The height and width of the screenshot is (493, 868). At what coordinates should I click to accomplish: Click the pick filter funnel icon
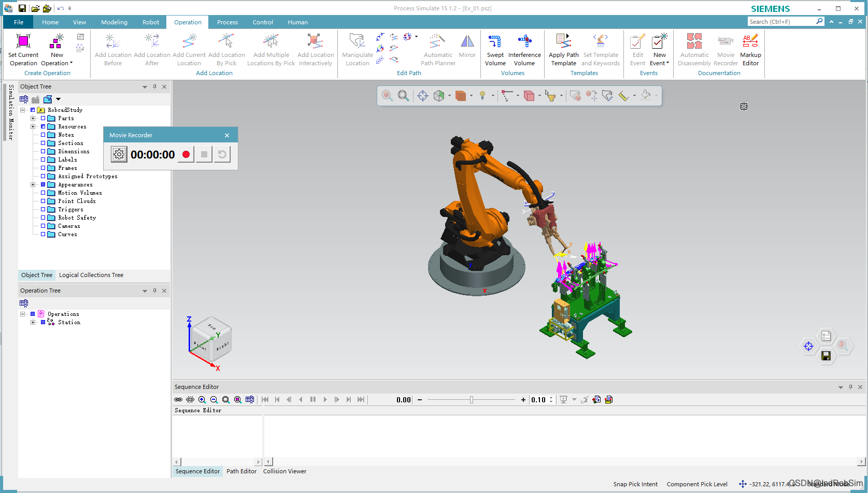click(550, 95)
